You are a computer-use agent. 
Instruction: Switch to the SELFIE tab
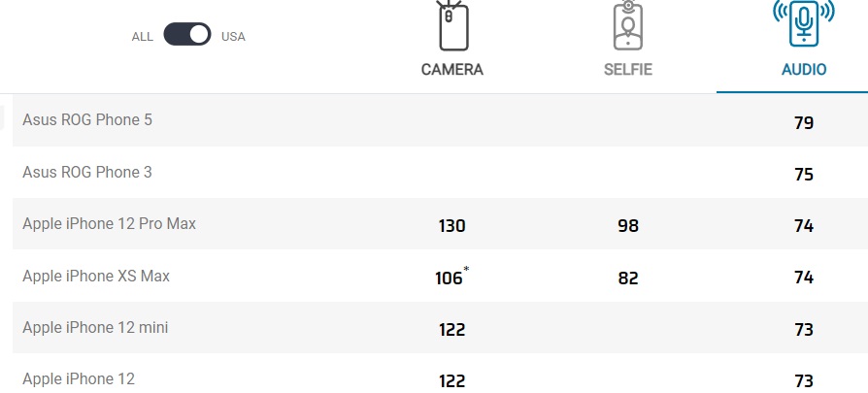(628, 70)
